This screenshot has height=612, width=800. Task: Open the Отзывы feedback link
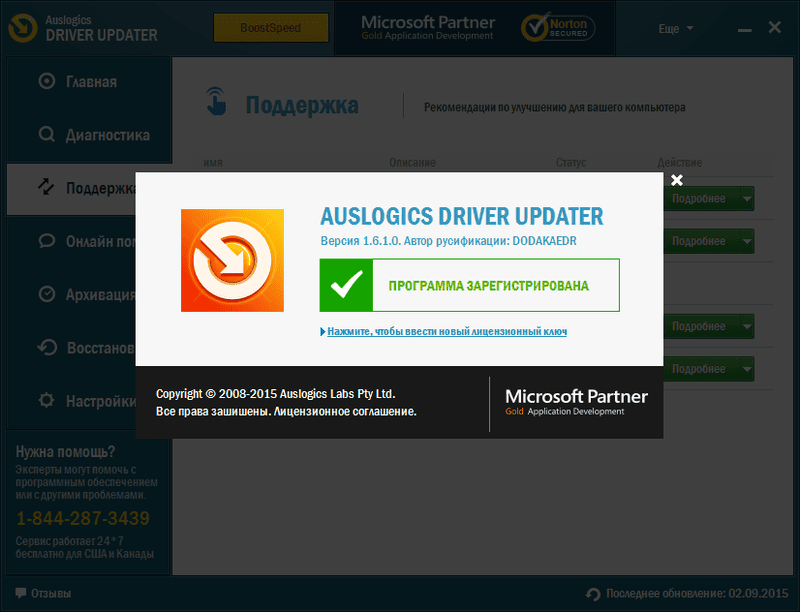point(51,594)
